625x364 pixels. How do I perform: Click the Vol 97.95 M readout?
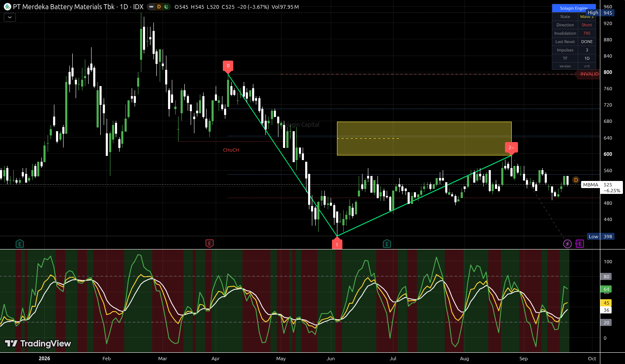click(x=285, y=7)
